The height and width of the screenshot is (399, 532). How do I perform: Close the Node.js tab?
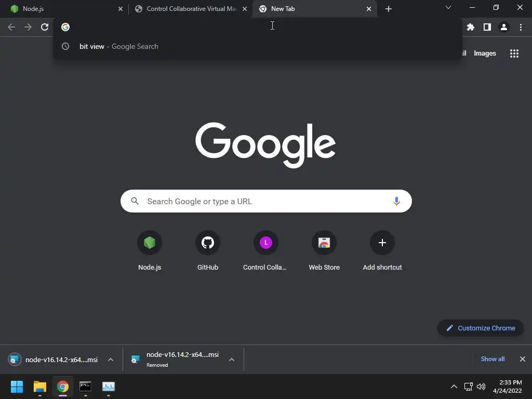(121, 9)
